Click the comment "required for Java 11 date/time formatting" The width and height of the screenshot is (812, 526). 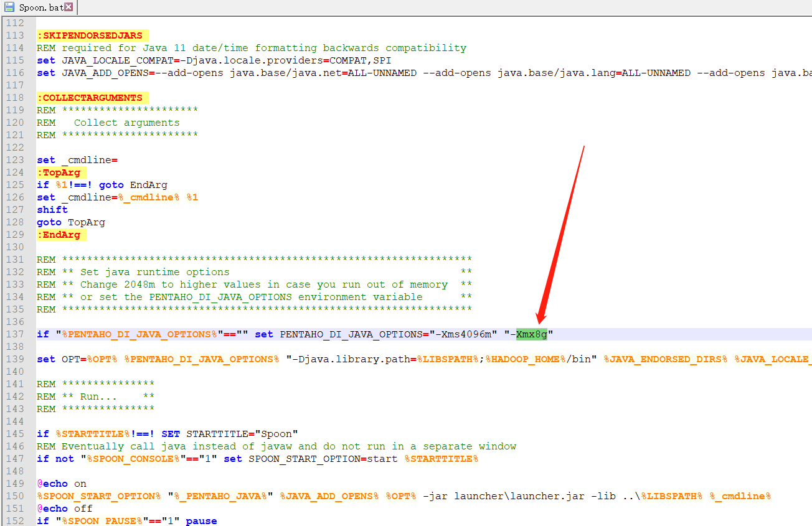click(201, 48)
